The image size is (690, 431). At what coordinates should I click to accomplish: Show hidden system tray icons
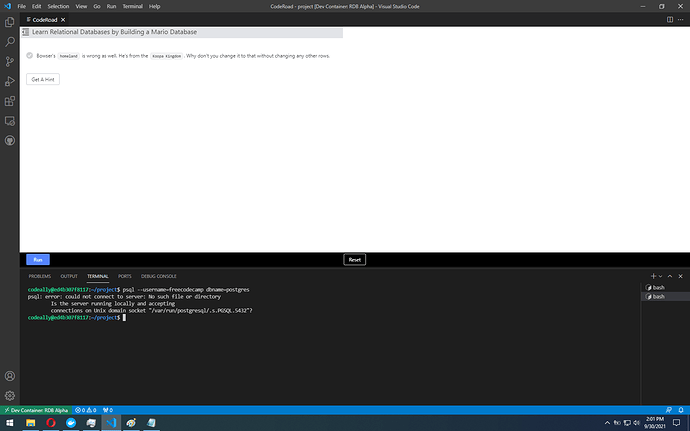click(607, 423)
